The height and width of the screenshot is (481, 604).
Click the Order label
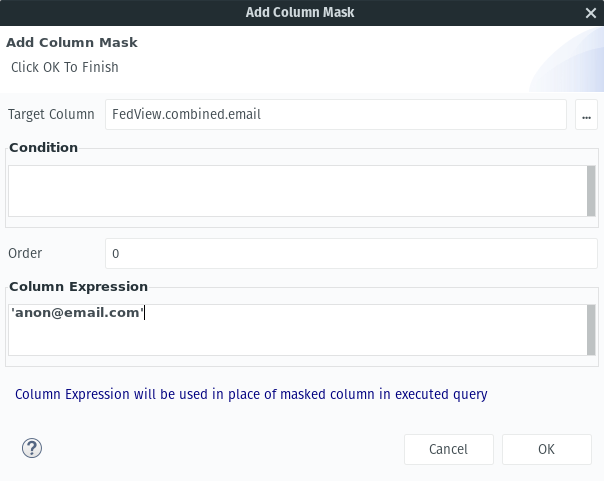[x=25, y=253]
